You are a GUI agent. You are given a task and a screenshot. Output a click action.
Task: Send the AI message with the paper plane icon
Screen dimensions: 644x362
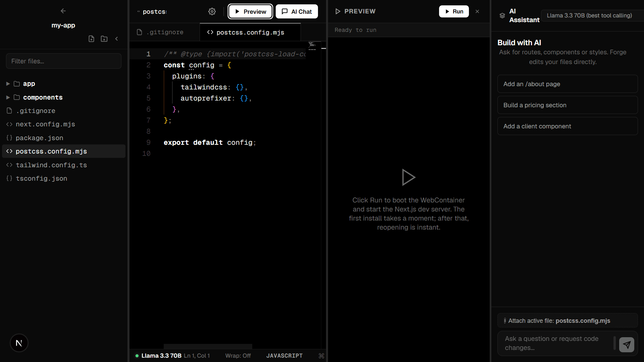click(627, 344)
